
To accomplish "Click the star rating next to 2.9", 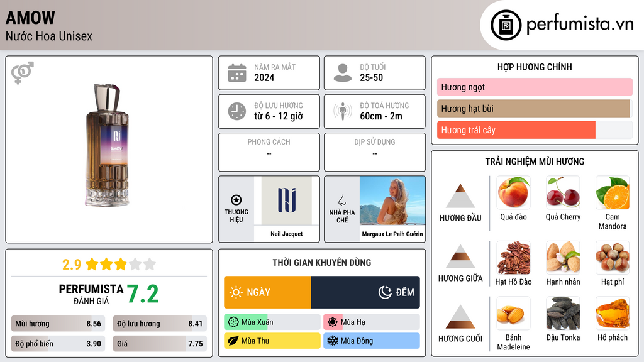I will click(x=121, y=264).
